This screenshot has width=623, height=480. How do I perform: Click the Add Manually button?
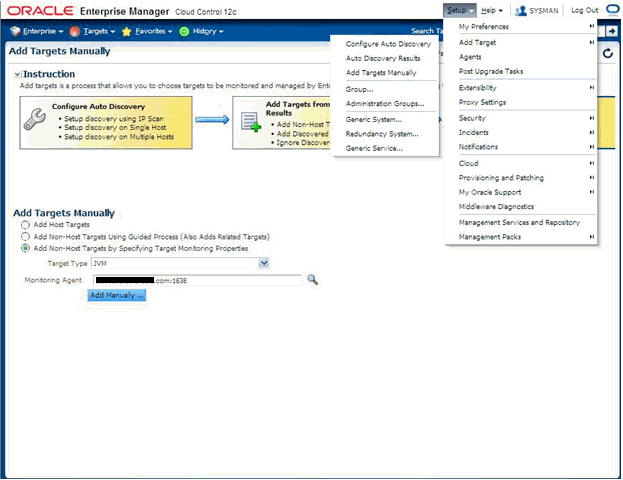coord(116,295)
